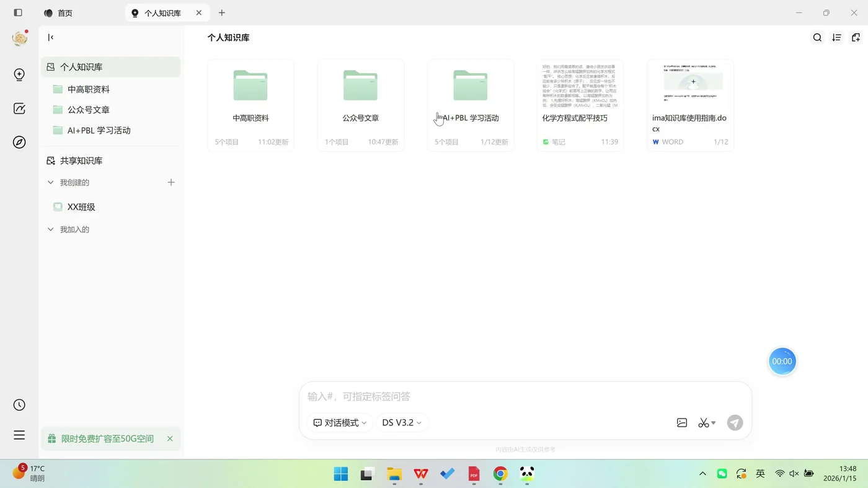Open the bottom-left hamburger menu

pos(19,435)
